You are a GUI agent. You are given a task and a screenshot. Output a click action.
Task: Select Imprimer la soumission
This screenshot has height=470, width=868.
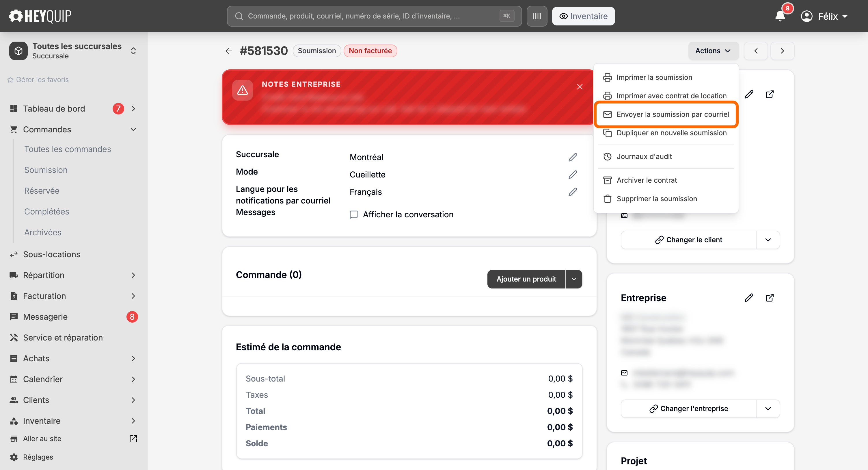(666, 77)
